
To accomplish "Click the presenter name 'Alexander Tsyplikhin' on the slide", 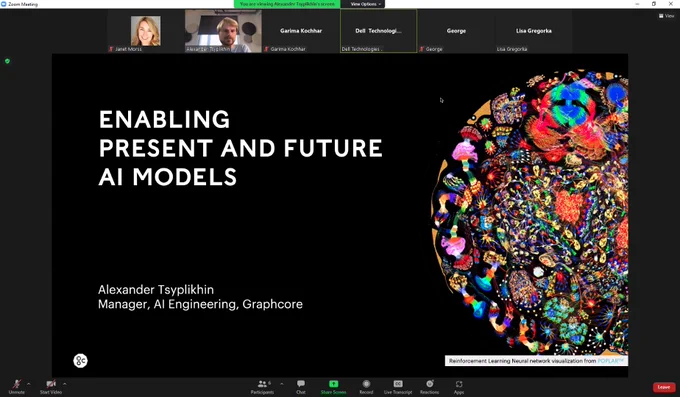I will tap(156, 289).
